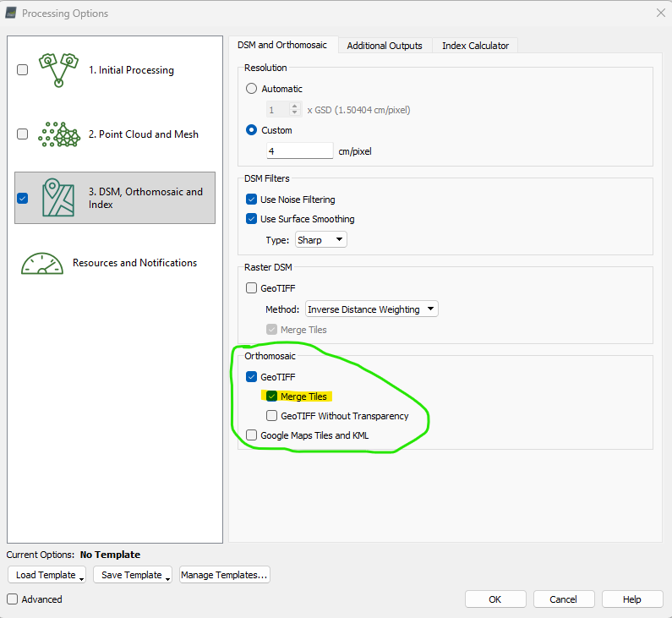Open the Index Calculator tab
The width and height of the screenshot is (672, 618).
(475, 46)
